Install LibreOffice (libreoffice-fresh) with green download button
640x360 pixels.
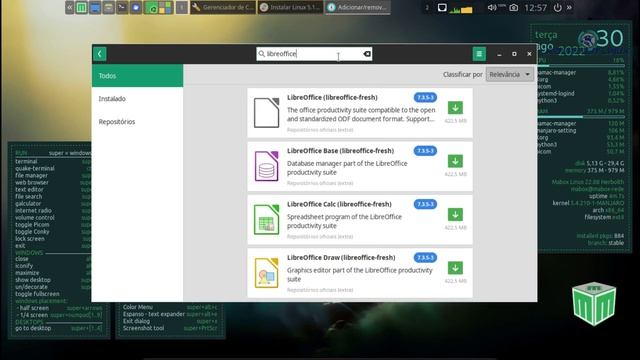455,108
